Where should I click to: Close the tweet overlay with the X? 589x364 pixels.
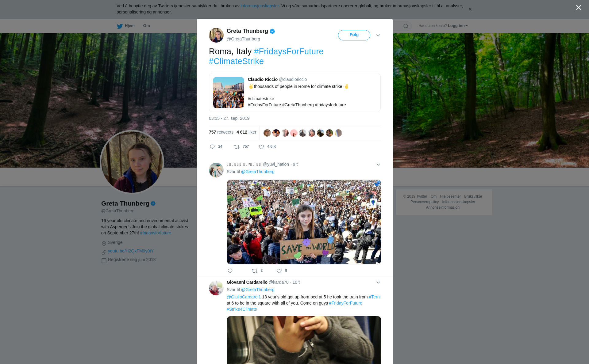pyautogui.click(x=579, y=8)
